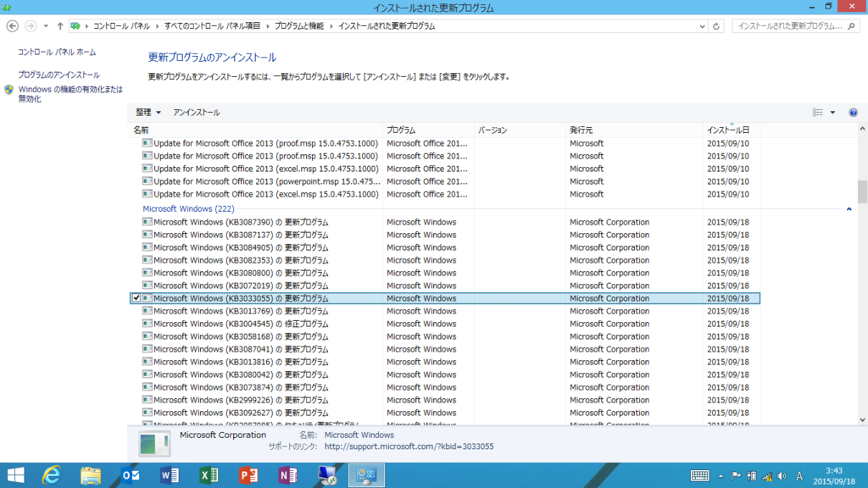This screenshot has height=488, width=868.
Task: Select the KB3084905 update row
Action: tap(444, 247)
